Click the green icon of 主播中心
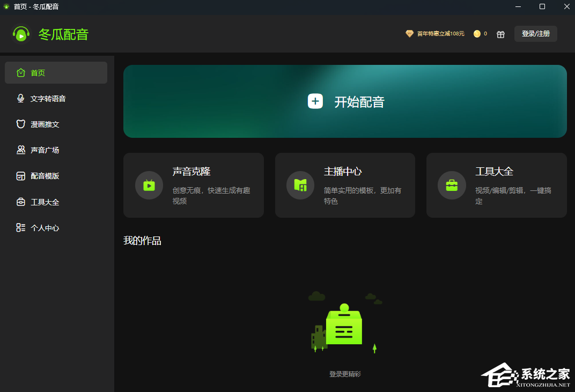 coord(300,185)
